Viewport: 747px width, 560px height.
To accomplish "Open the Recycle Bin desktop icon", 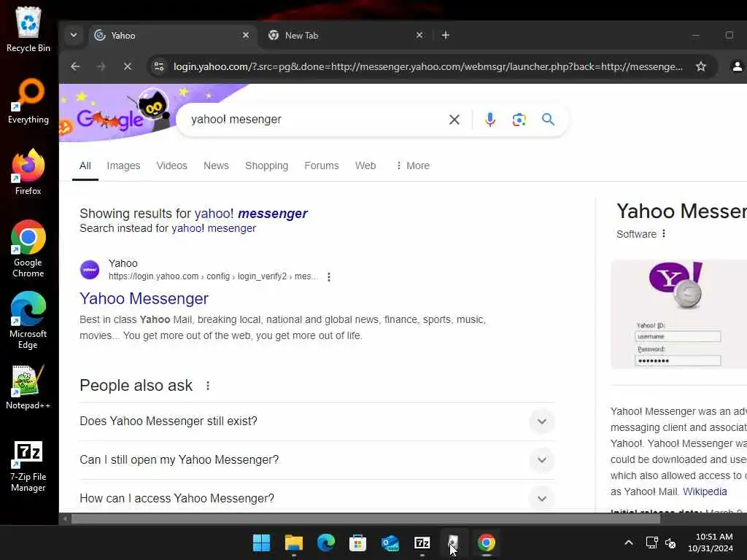I will pyautogui.click(x=28, y=28).
